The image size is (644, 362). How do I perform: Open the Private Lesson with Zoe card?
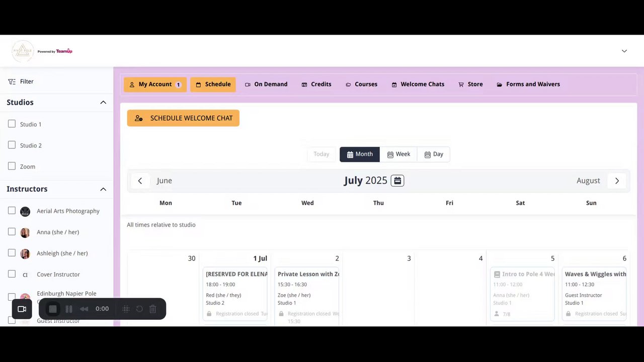click(x=307, y=297)
